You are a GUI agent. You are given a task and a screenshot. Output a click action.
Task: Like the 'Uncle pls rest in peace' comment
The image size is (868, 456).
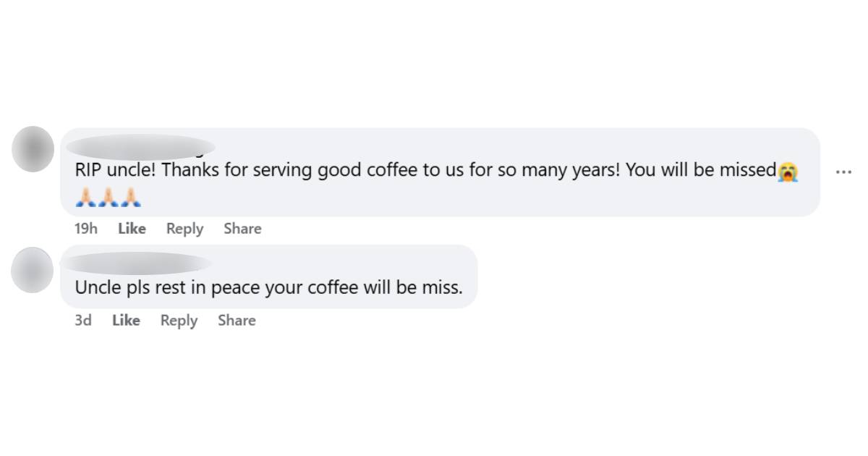(x=126, y=321)
